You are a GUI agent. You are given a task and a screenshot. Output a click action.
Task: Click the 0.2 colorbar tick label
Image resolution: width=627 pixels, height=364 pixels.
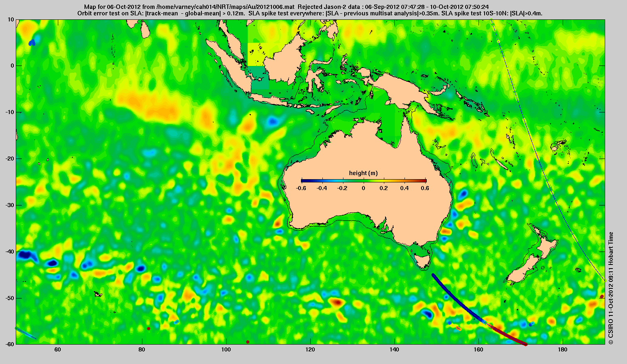(x=384, y=188)
